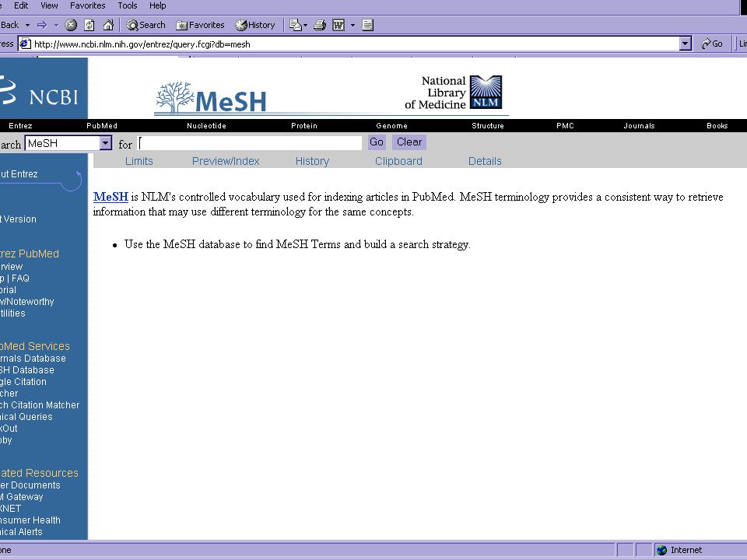The image size is (747, 560).
Task: Open Journals in the navigation bar
Action: tap(639, 126)
